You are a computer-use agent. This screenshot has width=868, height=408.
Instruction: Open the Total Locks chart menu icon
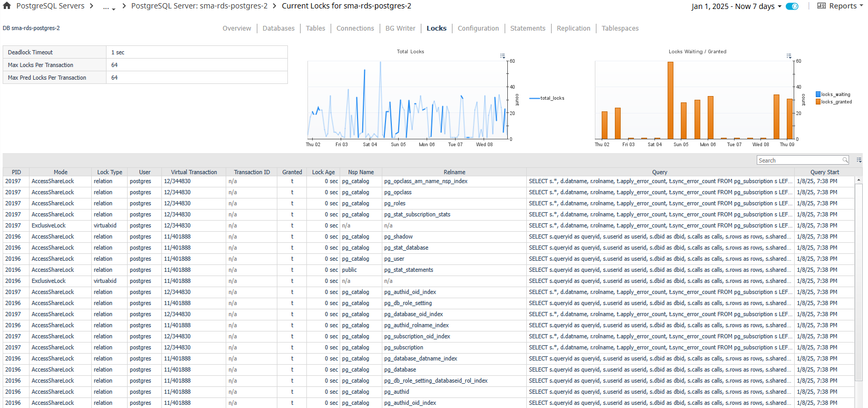[503, 56]
